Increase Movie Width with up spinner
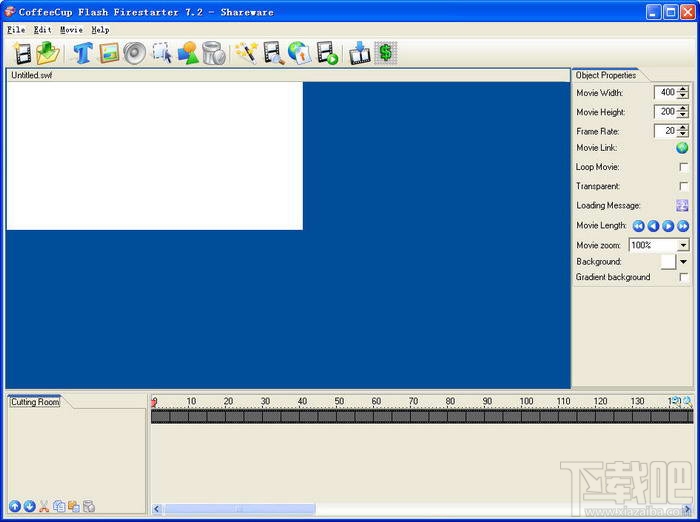This screenshot has height=522, width=700. coord(683,89)
